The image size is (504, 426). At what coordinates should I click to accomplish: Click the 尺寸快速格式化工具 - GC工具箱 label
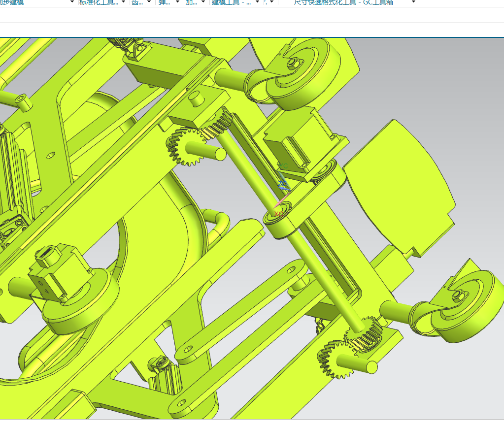[x=343, y=2]
